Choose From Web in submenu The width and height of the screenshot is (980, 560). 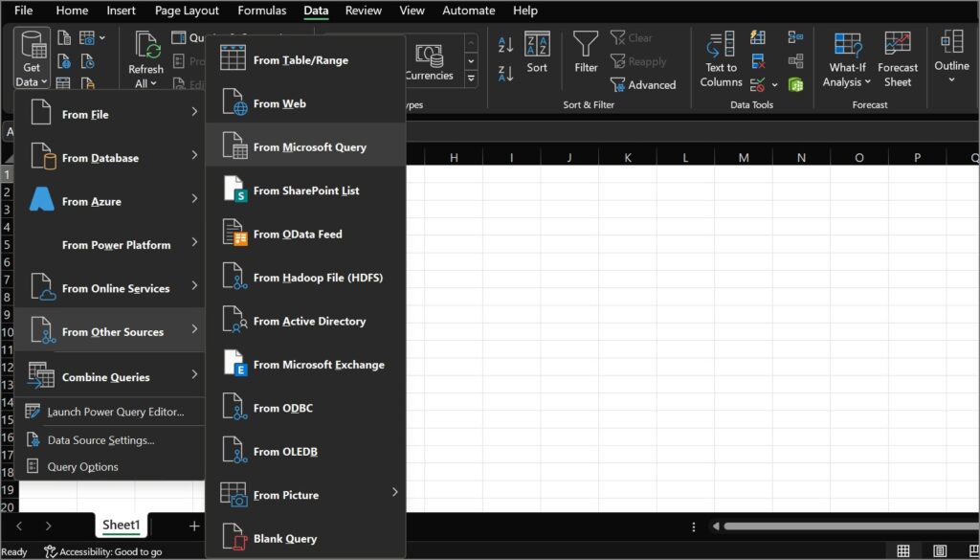point(305,103)
